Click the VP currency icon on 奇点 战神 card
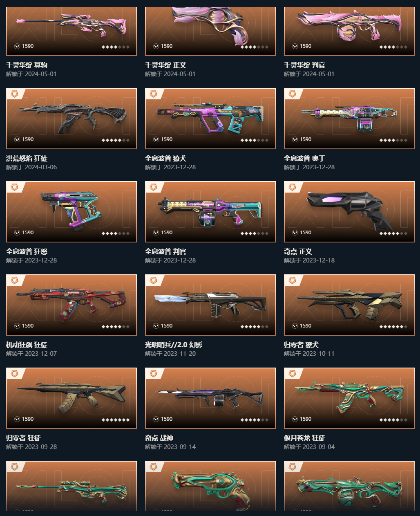The height and width of the screenshot is (516, 420). (156, 419)
